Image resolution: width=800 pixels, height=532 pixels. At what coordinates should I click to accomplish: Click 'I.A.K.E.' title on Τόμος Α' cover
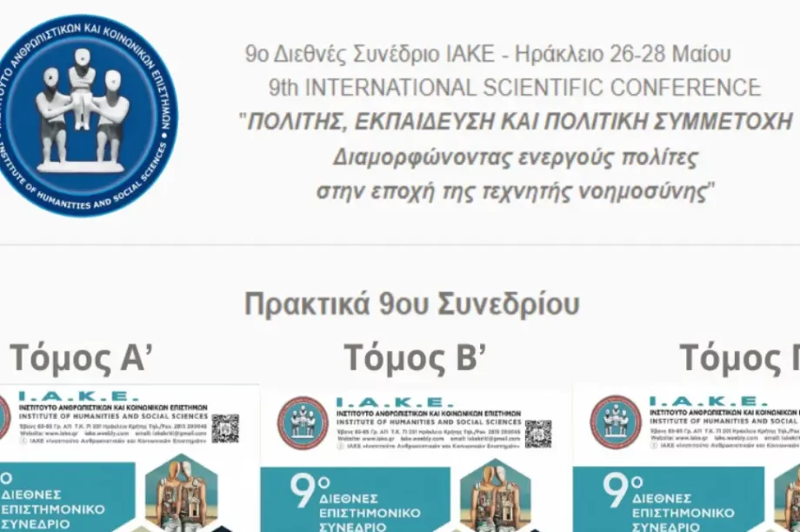[x=78, y=396]
